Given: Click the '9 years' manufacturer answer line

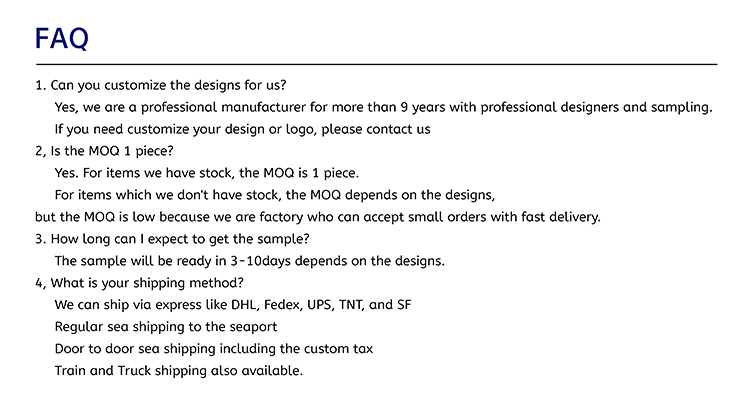Looking at the screenshot, I should click(x=383, y=107).
